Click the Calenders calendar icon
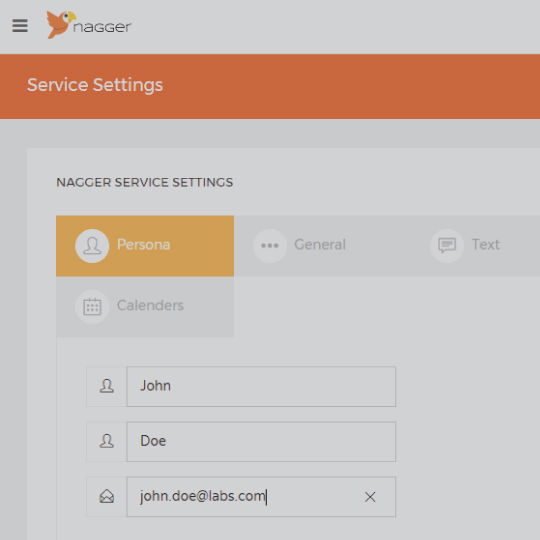540x540 pixels. (x=92, y=307)
